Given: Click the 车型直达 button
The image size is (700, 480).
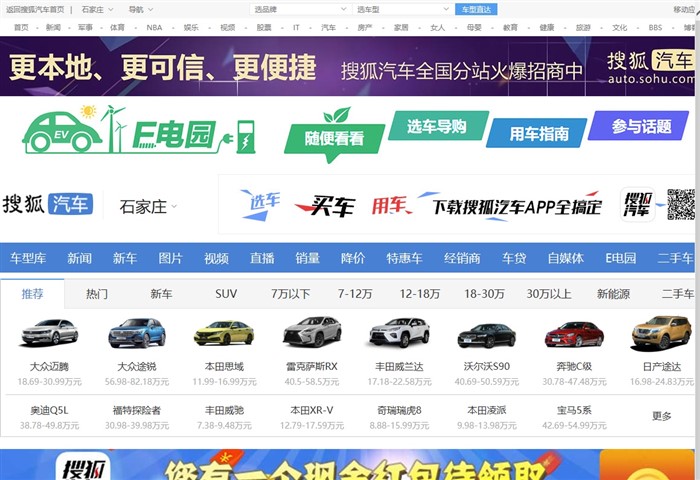Looking at the screenshot, I should [x=476, y=9].
